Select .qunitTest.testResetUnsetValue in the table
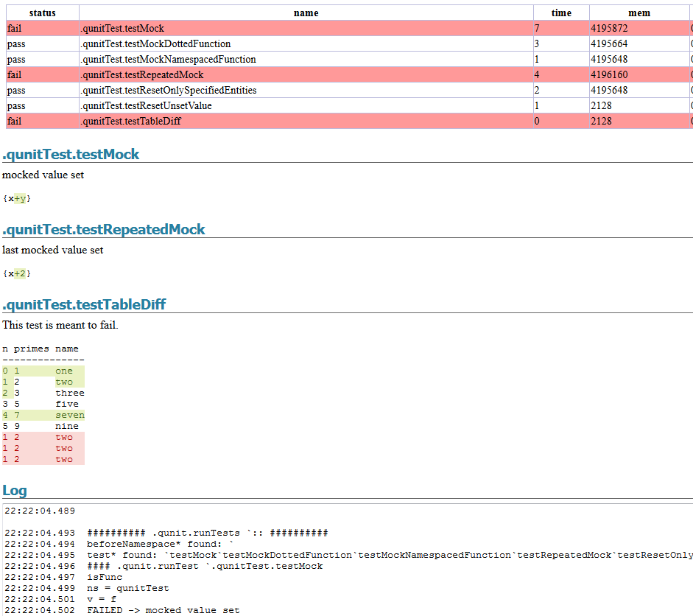Viewport: 693px width, 616px height. tap(146, 105)
